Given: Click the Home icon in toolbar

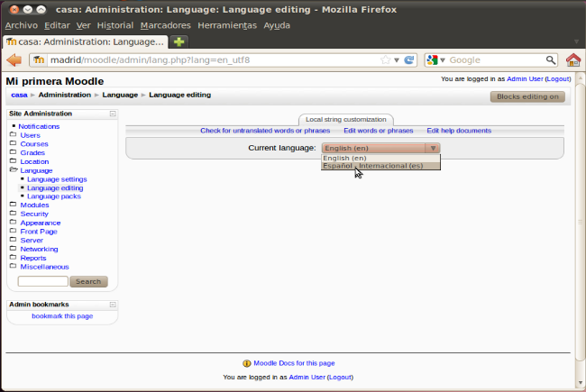Looking at the screenshot, I should [572, 59].
